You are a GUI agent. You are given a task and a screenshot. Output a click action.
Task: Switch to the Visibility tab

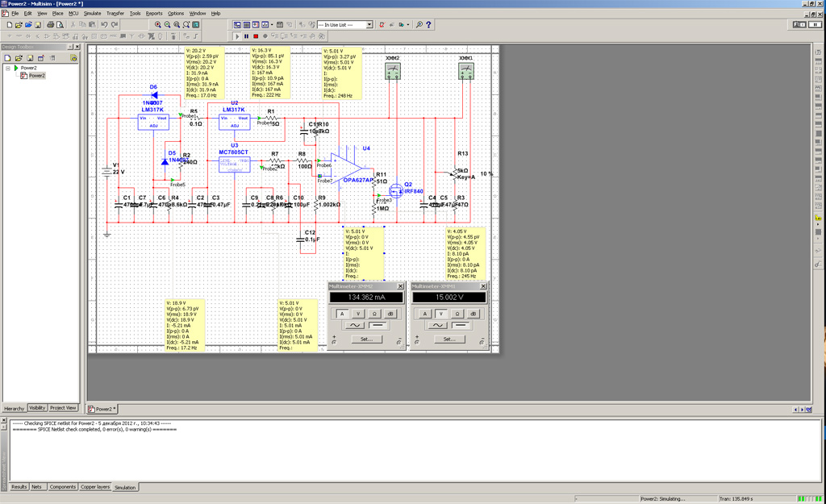click(x=37, y=408)
